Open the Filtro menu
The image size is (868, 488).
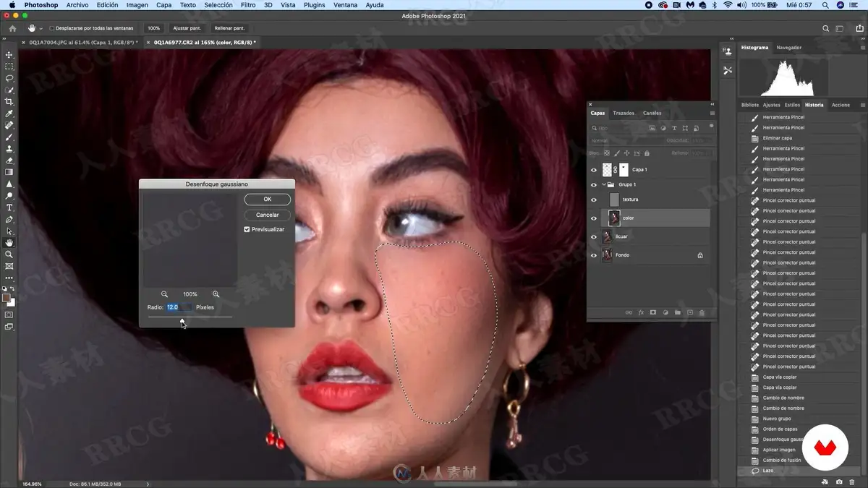tap(248, 5)
